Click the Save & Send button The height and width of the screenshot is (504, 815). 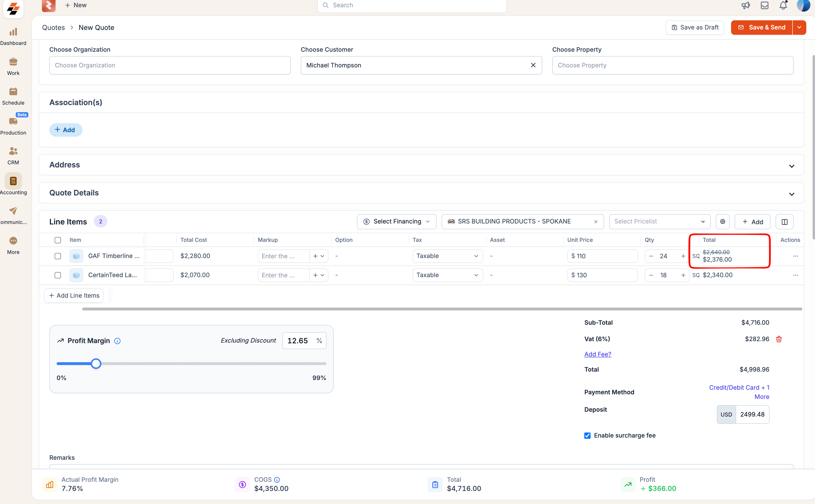[x=762, y=27]
